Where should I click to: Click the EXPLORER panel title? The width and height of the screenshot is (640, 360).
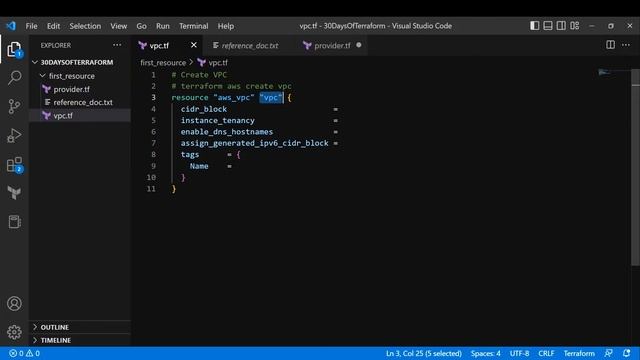click(56, 45)
